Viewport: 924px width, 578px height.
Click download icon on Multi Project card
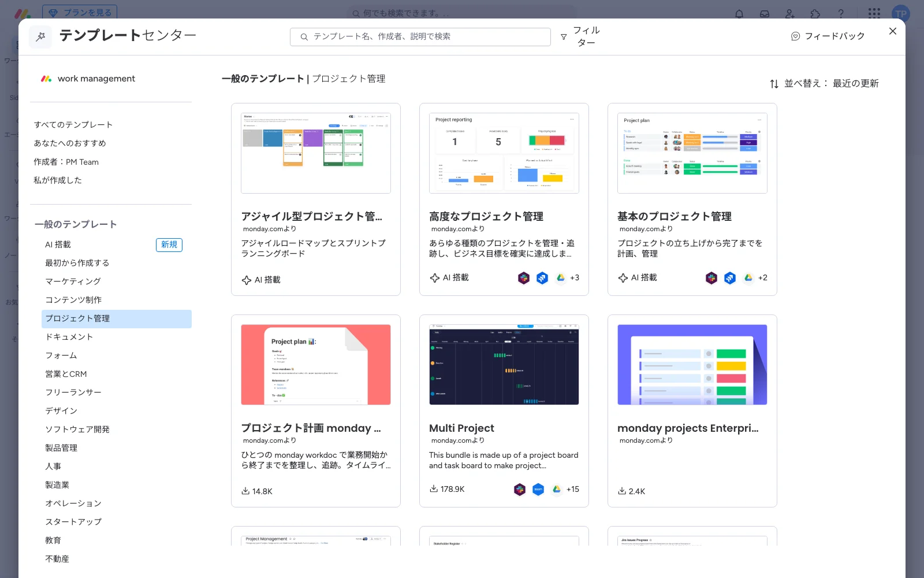pyautogui.click(x=434, y=489)
